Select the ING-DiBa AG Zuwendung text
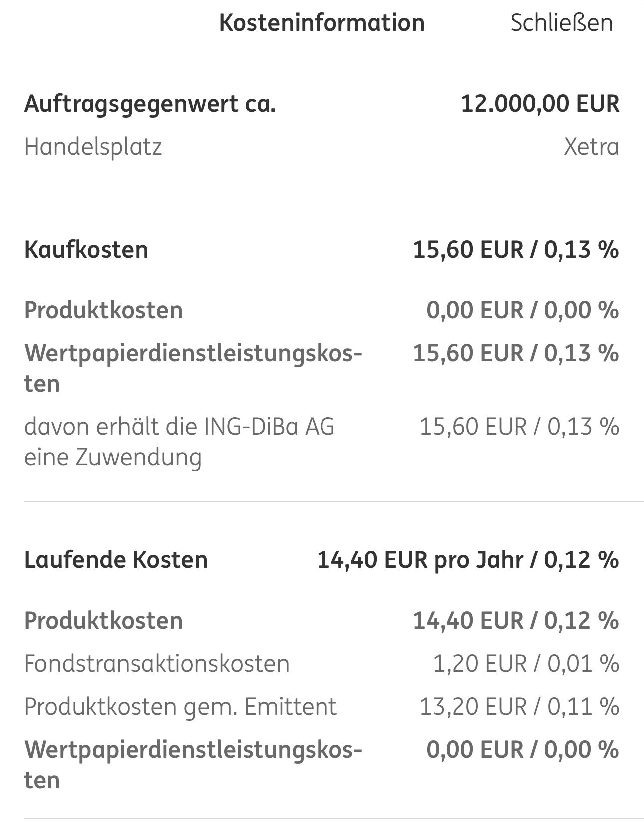The height and width of the screenshot is (831, 644). tap(179, 442)
